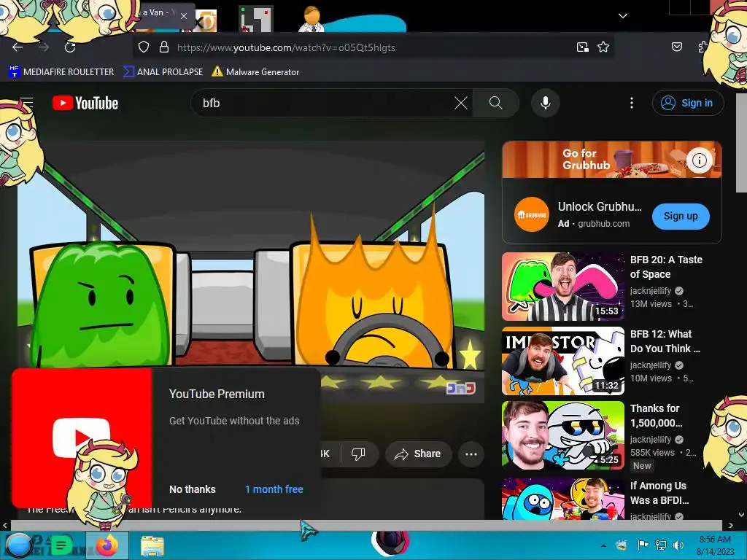Reload the page with the refresh icon

tap(70, 47)
